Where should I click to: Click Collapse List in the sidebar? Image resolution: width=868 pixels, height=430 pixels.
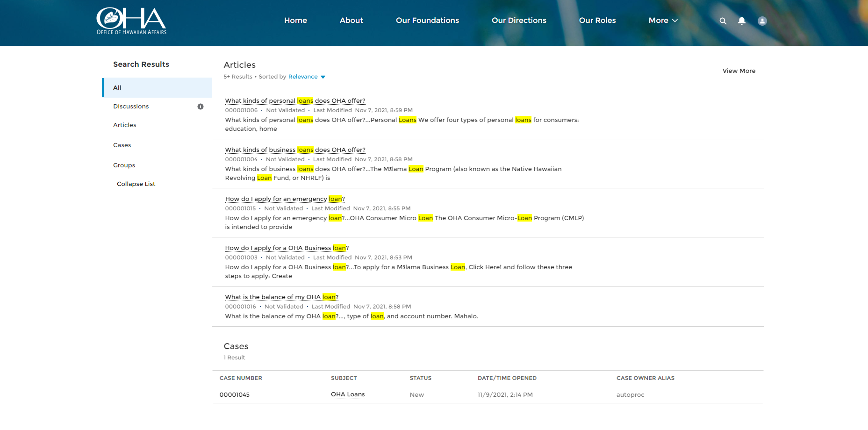[x=136, y=184]
